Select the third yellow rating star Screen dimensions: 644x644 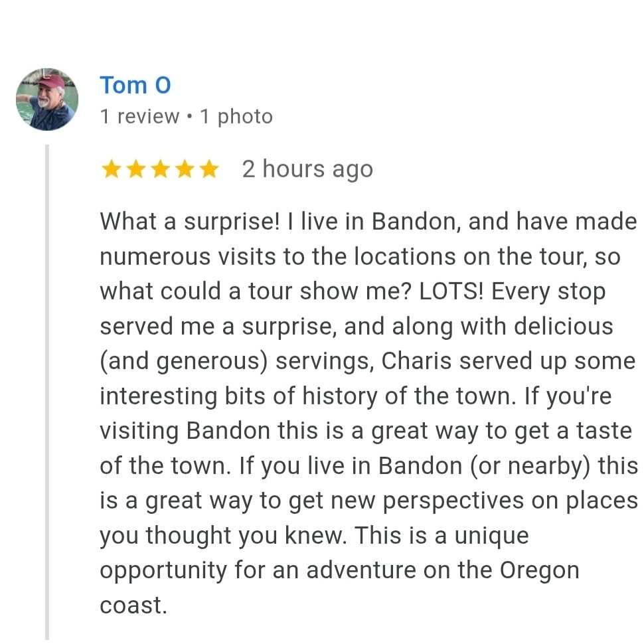(x=159, y=170)
